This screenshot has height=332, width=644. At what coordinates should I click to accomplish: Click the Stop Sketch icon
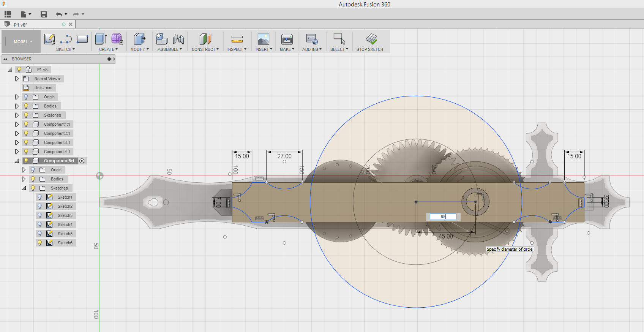371,38
